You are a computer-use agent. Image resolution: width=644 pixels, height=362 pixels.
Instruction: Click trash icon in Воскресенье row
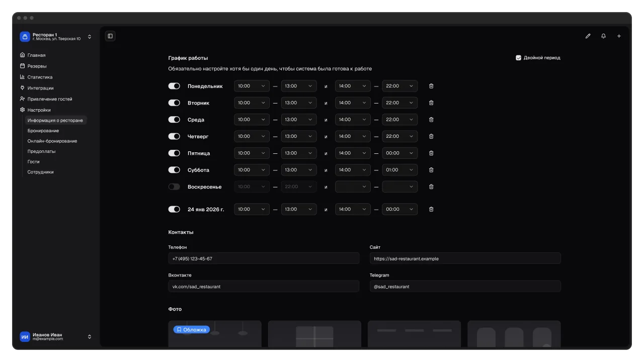431,187
